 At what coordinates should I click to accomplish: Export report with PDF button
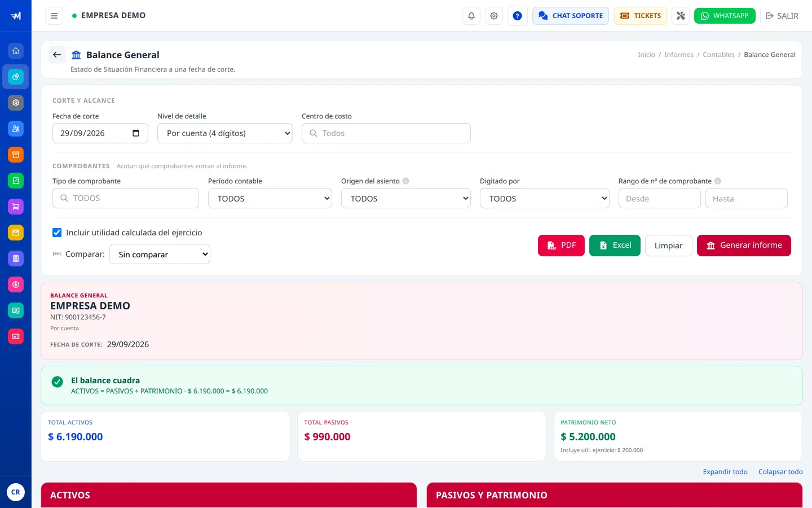click(561, 246)
